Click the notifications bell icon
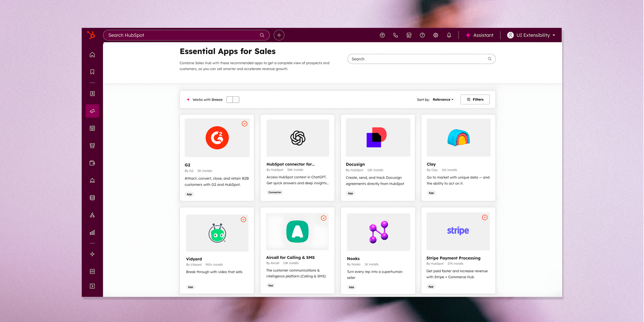 [449, 35]
